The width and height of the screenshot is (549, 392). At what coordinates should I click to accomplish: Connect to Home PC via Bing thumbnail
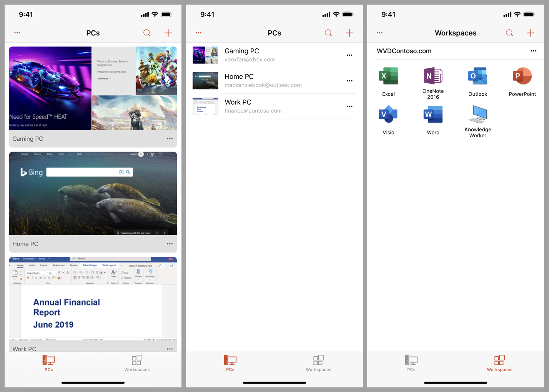[x=93, y=193]
